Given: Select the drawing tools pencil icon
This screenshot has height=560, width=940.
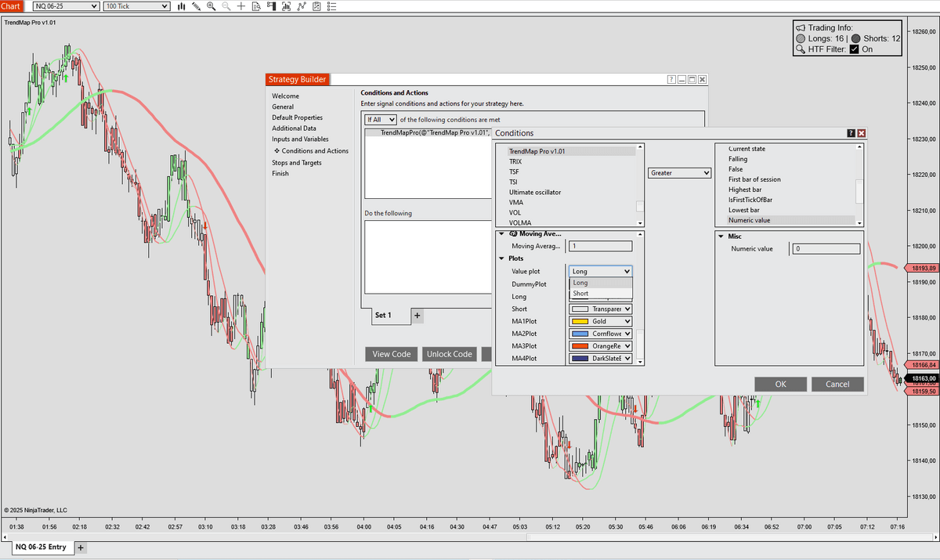Looking at the screenshot, I should [x=196, y=6].
